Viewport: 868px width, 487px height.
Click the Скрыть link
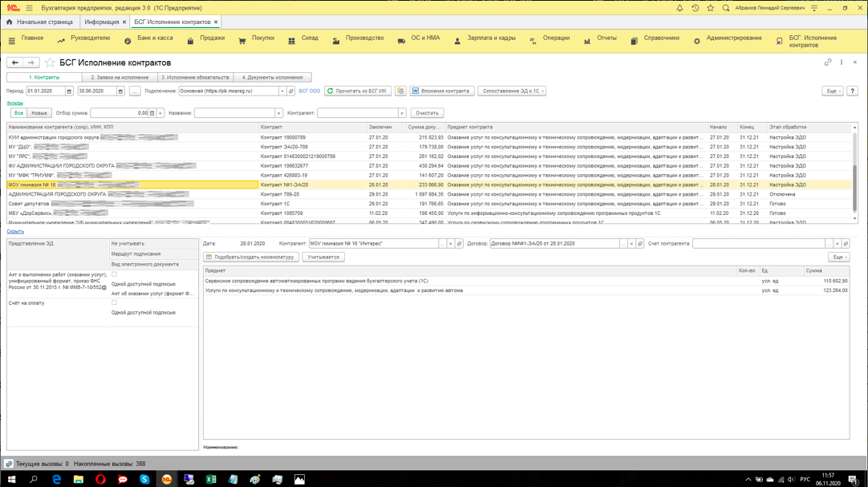tap(15, 231)
